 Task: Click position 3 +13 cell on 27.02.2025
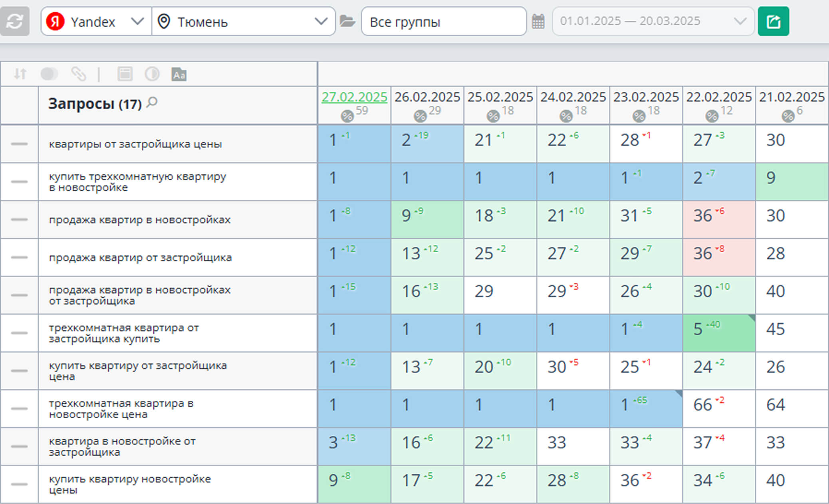pos(354,446)
